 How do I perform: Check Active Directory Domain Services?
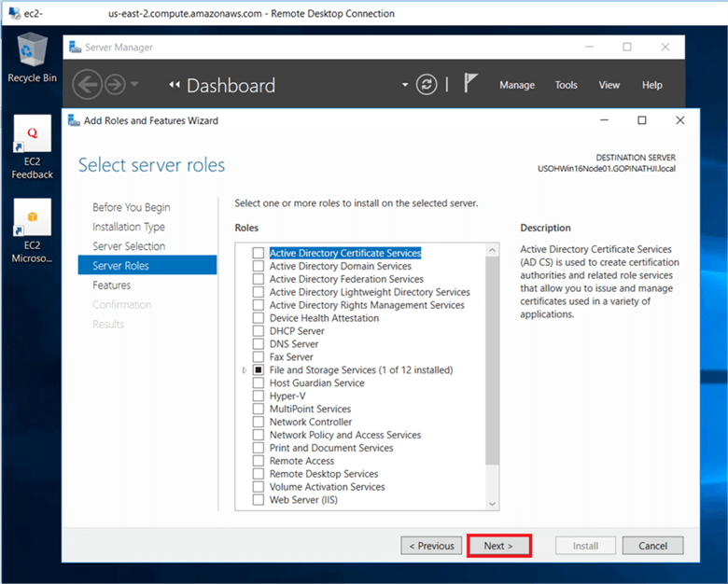click(259, 266)
